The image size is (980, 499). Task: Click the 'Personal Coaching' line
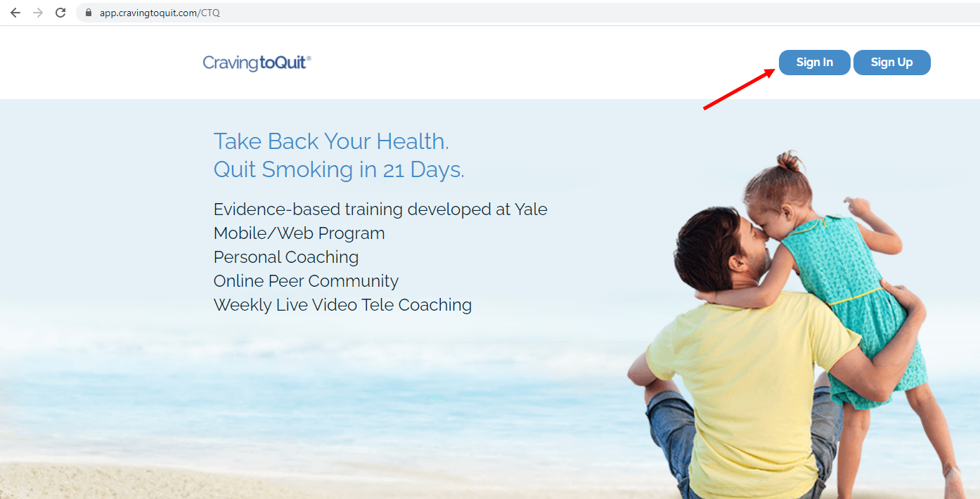(286, 257)
